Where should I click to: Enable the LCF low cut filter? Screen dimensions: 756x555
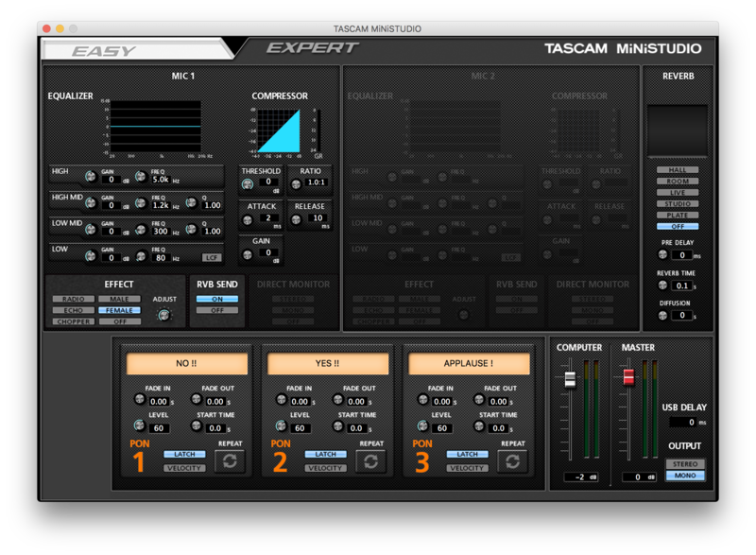(214, 257)
